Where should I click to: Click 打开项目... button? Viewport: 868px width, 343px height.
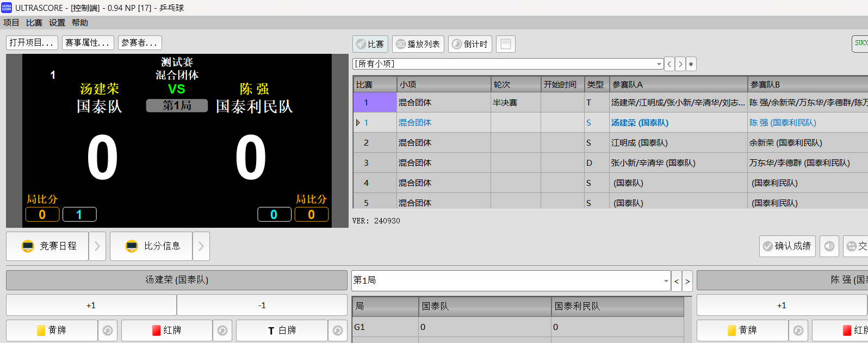tap(32, 43)
